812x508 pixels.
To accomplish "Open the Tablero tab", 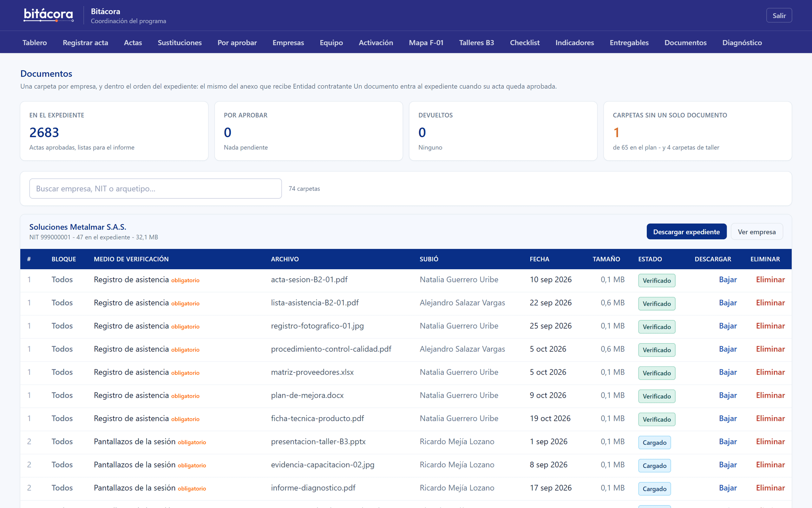I will [35, 43].
